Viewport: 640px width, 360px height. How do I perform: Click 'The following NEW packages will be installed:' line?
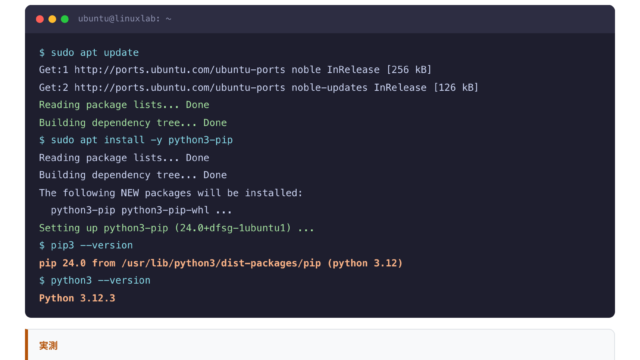point(171,193)
